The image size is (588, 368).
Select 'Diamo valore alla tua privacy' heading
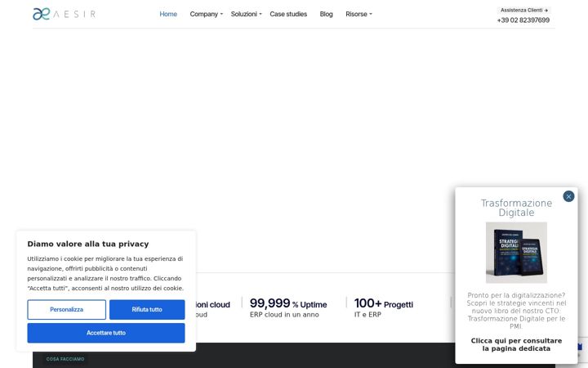coord(88,244)
